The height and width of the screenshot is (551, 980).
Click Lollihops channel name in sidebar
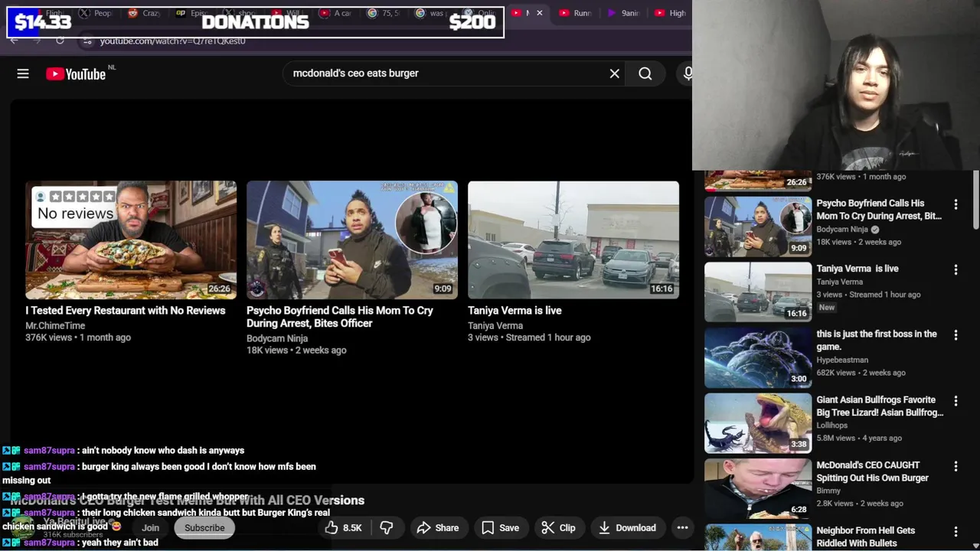click(832, 425)
